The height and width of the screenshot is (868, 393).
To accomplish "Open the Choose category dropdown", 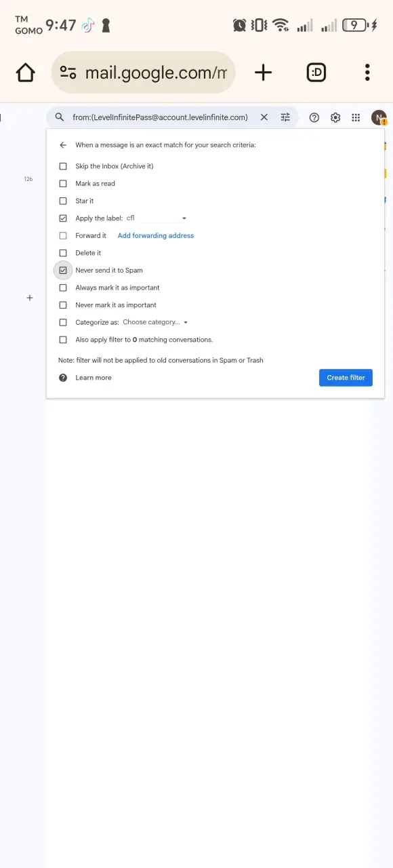I will (x=155, y=322).
